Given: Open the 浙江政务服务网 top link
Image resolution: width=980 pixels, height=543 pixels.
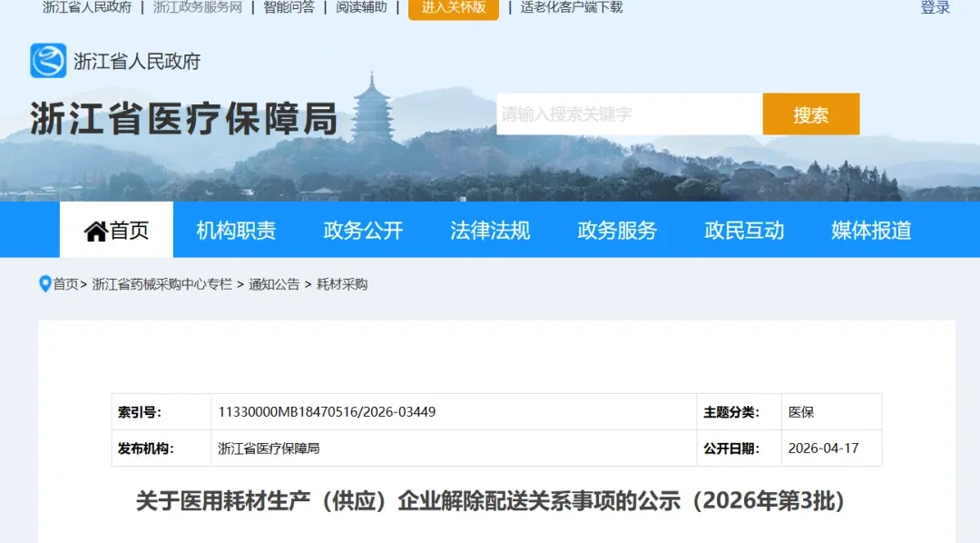Looking at the screenshot, I should click(198, 7).
